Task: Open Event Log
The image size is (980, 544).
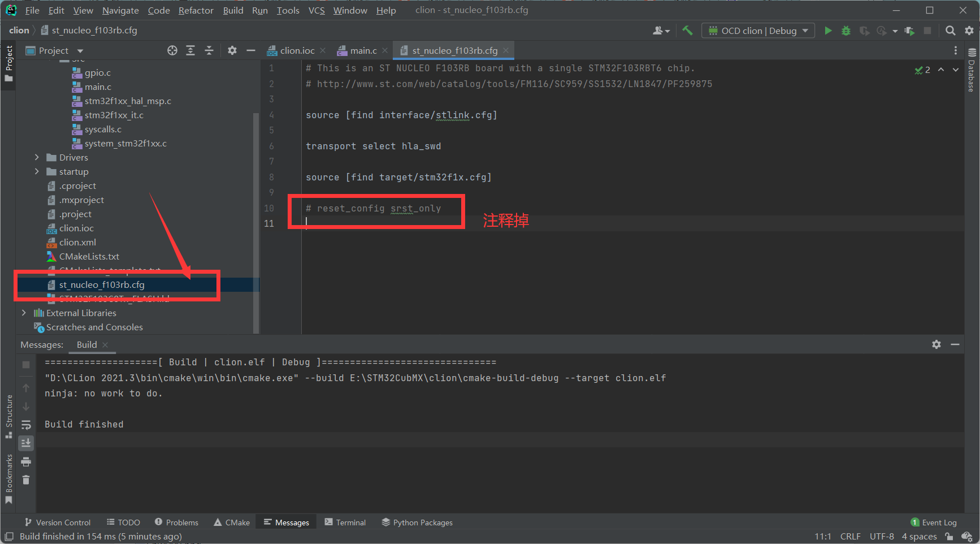Action: 934,523
